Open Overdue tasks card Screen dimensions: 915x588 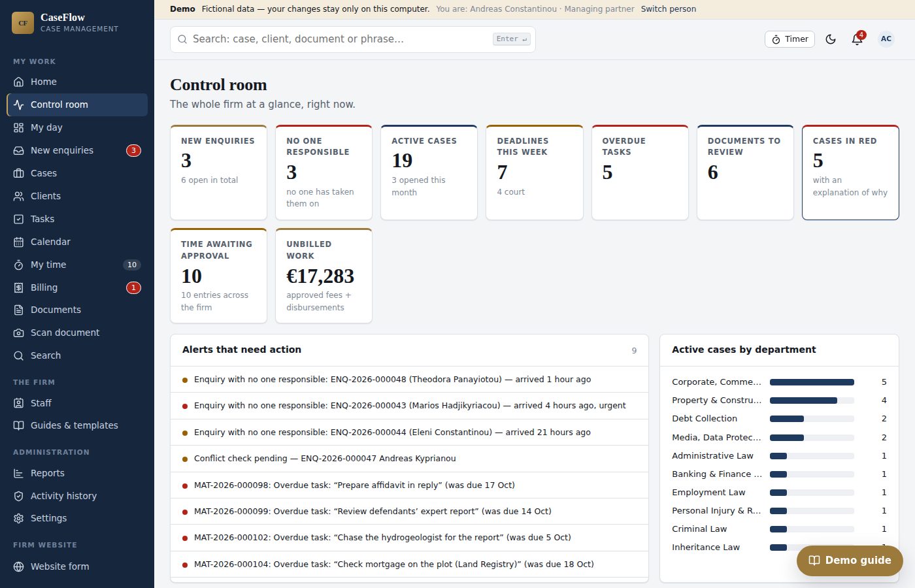pyautogui.click(x=640, y=172)
